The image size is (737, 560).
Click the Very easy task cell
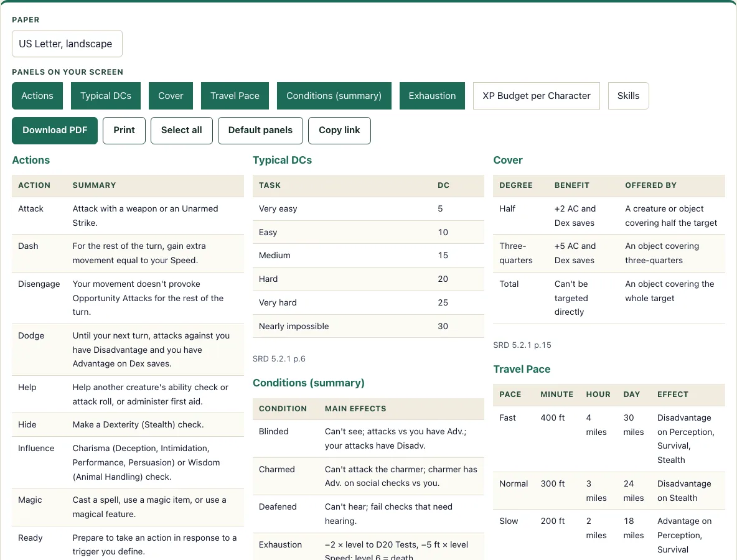278,208
